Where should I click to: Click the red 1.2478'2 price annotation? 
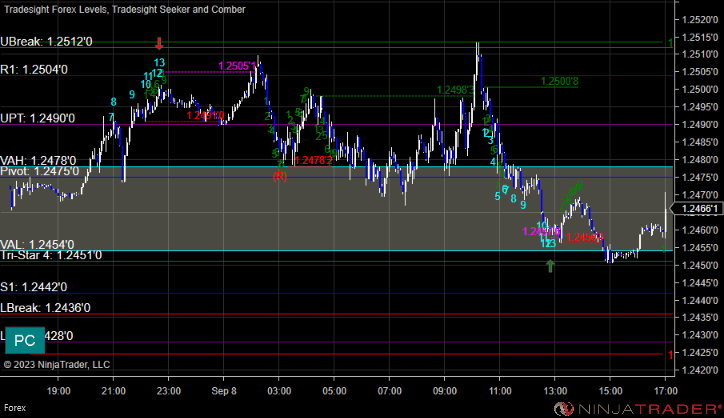[313, 161]
